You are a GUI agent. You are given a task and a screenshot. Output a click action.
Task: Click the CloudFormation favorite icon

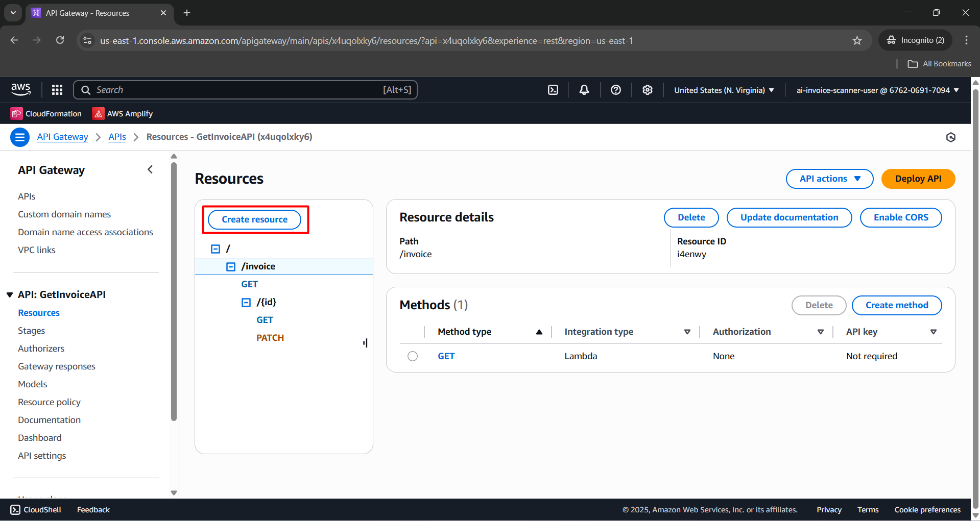pos(17,113)
